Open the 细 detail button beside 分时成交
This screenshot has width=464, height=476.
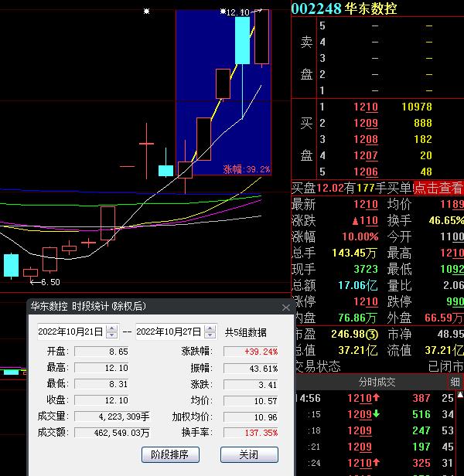[x=455, y=382]
